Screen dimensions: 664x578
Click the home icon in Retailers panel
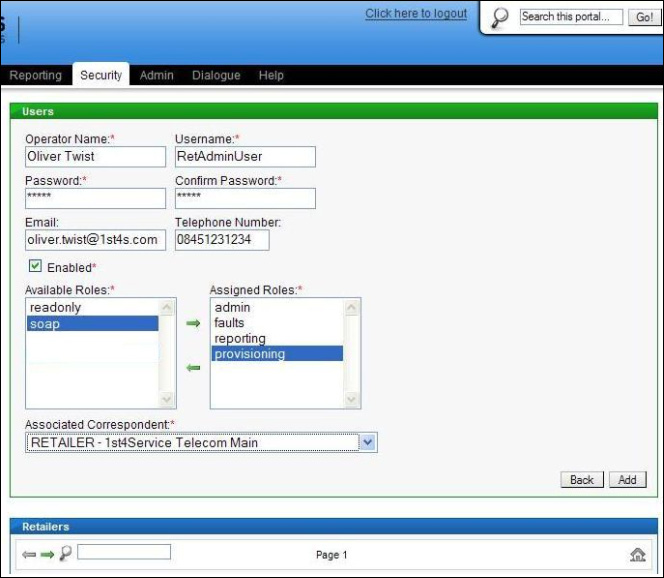pos(637,555)
